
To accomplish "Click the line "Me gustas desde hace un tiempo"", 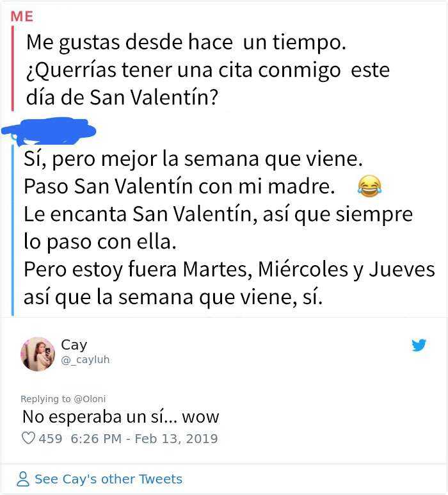I will (x=186, y=43).
